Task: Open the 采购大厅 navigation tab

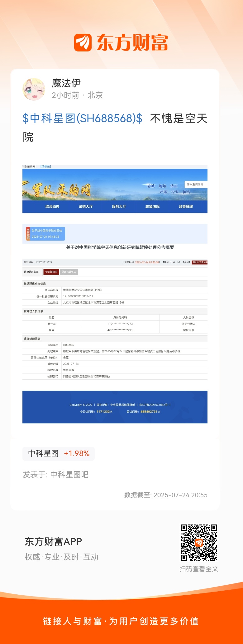Action: coord(86,207)
